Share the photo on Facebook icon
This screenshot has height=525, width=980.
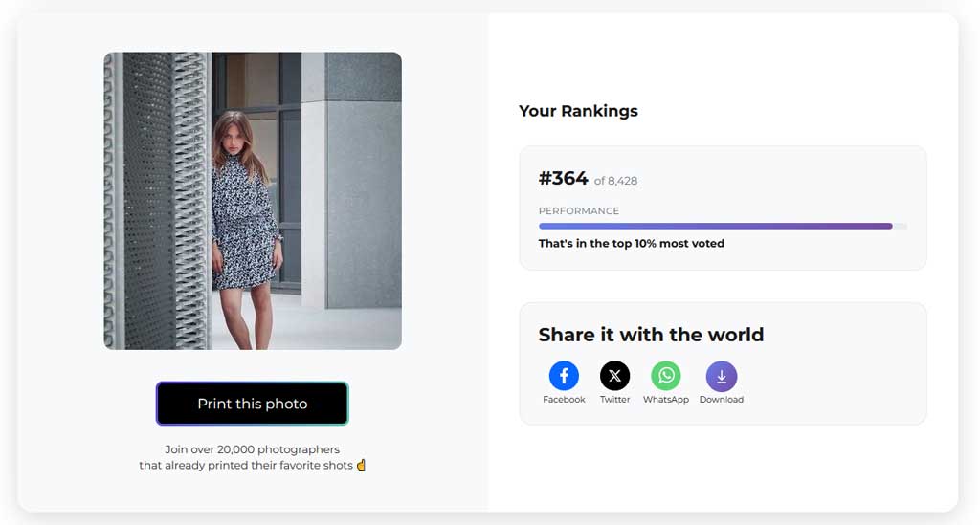tap(564, 376)
